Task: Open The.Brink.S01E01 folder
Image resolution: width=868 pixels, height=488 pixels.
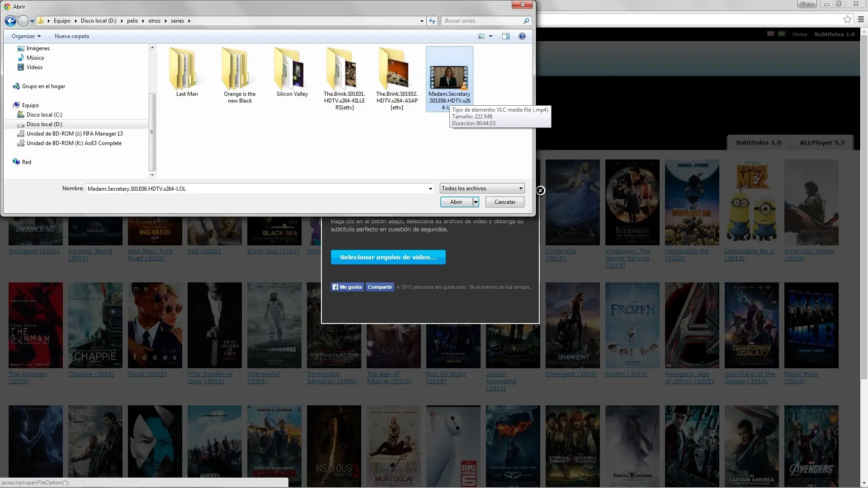Action: [x=344, y=79]
